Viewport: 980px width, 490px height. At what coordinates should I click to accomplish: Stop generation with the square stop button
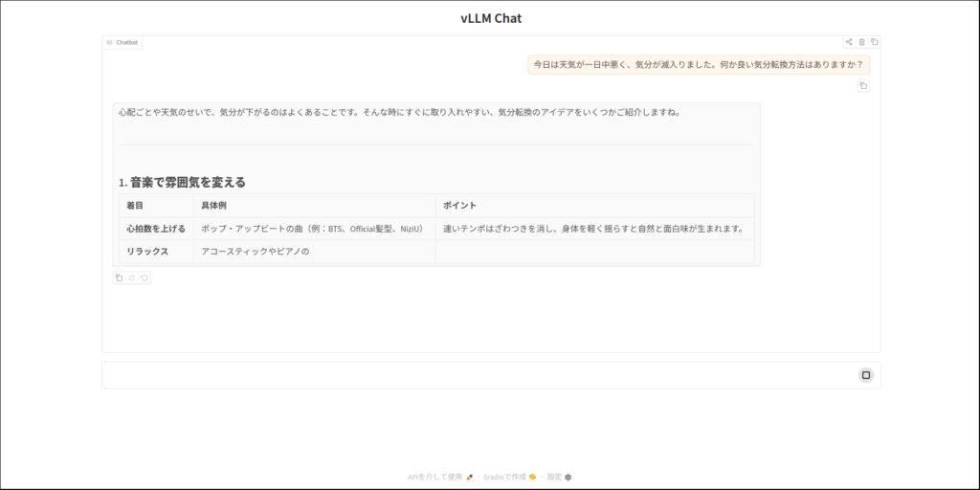pyautogui.click(x=866, y=375)
